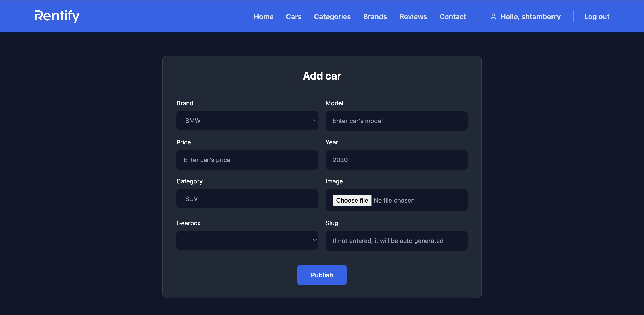Focus the car's model input field

pyautogui.click(x=396, y=121)
